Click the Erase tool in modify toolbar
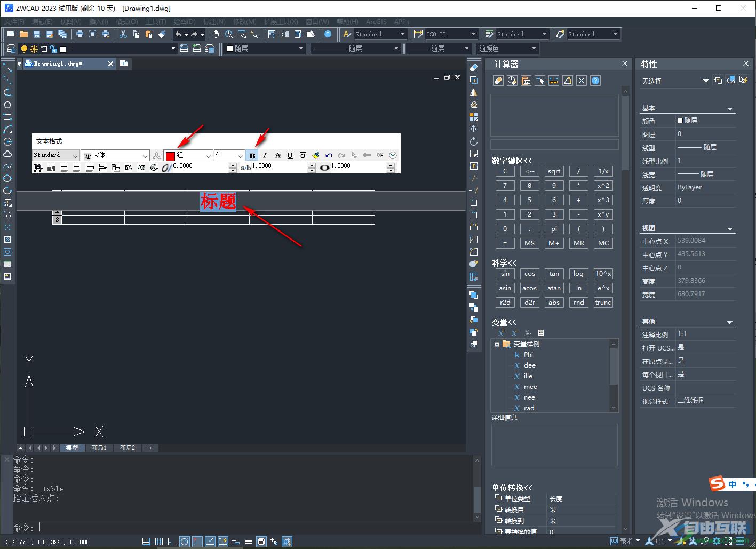756x549 pixels. click(x=473, y=68)
